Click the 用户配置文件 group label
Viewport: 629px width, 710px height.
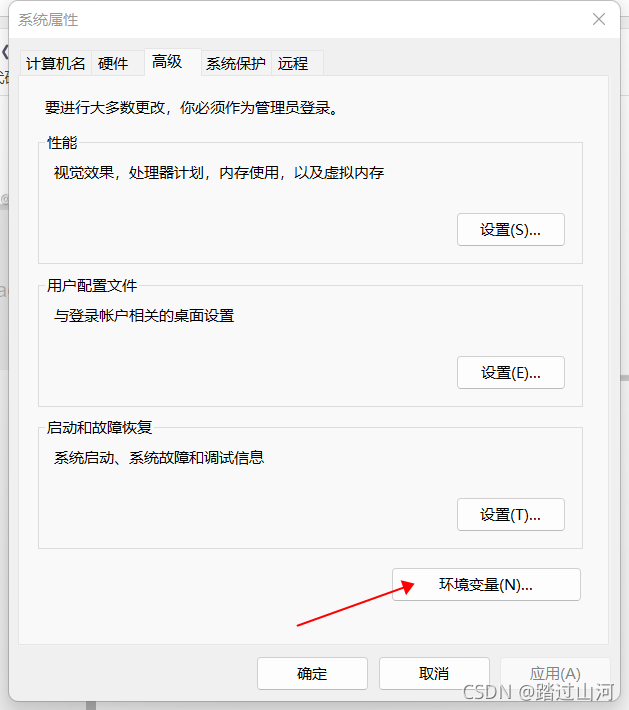[x=92, y=286]
